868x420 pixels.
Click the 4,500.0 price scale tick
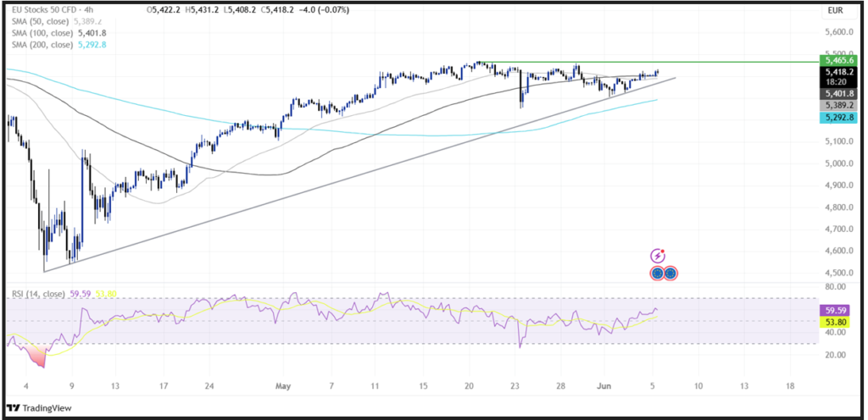pos(840,273)
